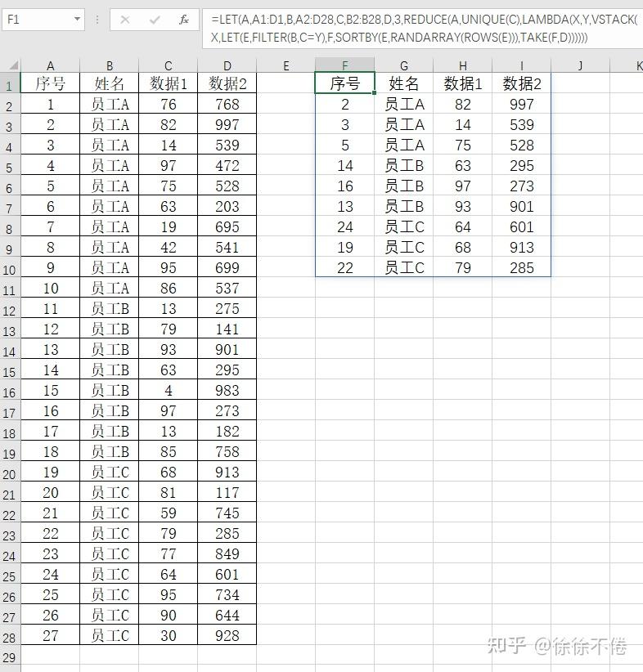This screenshot has width=643, height=672.
Task: Select column J header
Action: 580,65
